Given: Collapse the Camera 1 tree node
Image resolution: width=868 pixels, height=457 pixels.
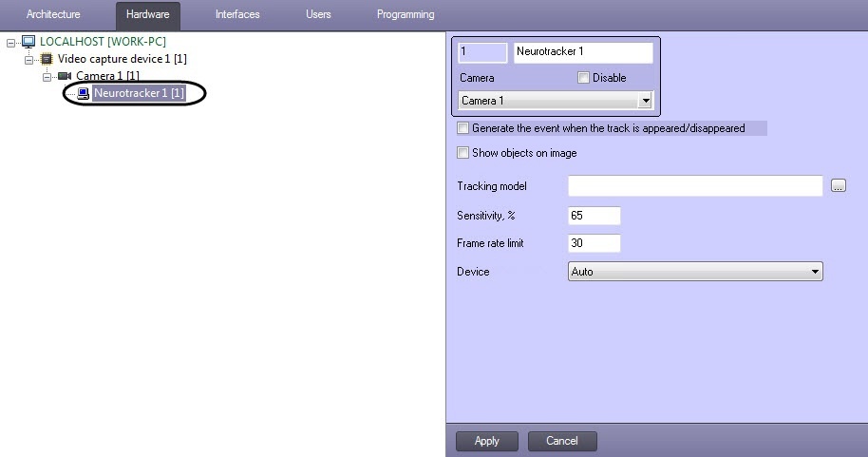Looking at the screenshot, I should coord(47,76).
